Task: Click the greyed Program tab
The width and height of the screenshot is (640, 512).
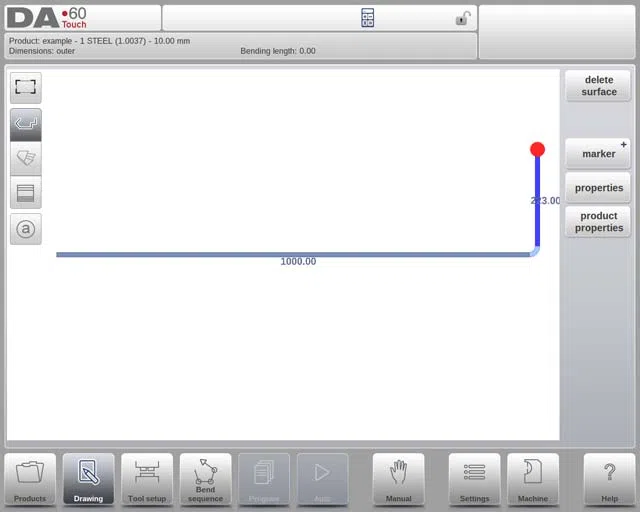Action: tap(264, 479)
